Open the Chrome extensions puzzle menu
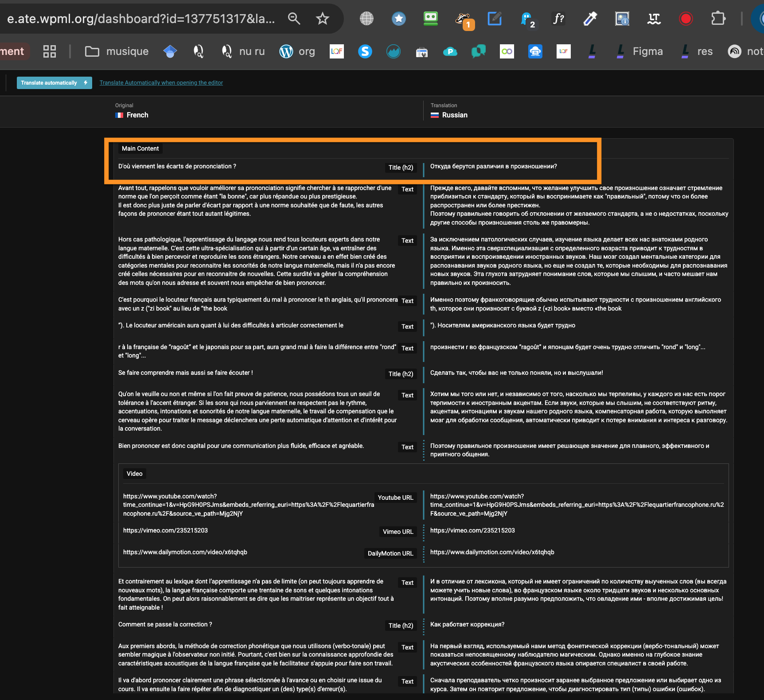This screenshot has width=764, height=700. tap(718, 19)
